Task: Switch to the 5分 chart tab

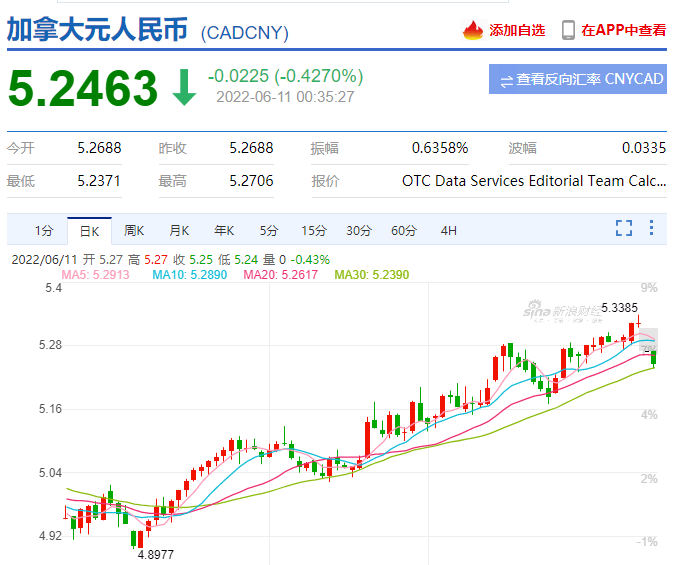Action: [269, 231]
